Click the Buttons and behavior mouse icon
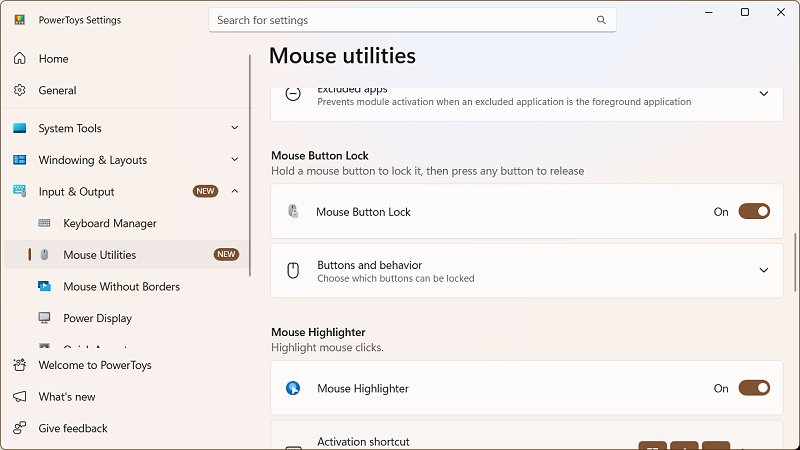Screen dimensions: 800x450 click(293, 270)
